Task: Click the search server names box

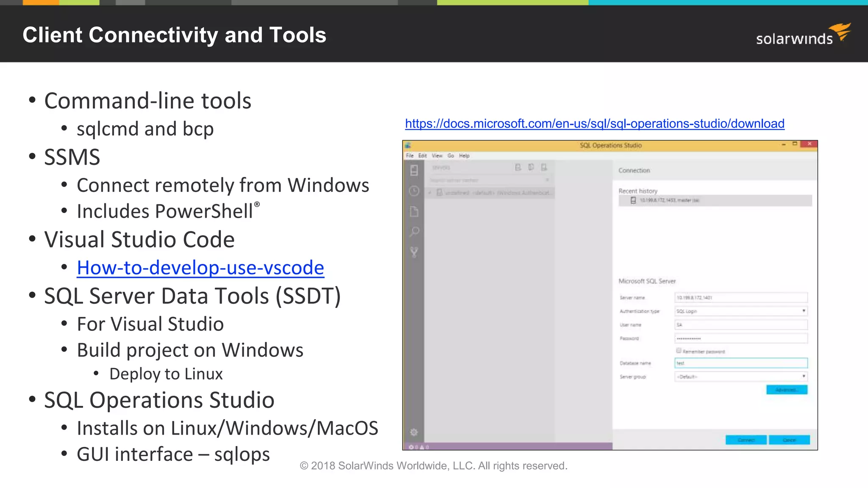Action: pos(490,180)
